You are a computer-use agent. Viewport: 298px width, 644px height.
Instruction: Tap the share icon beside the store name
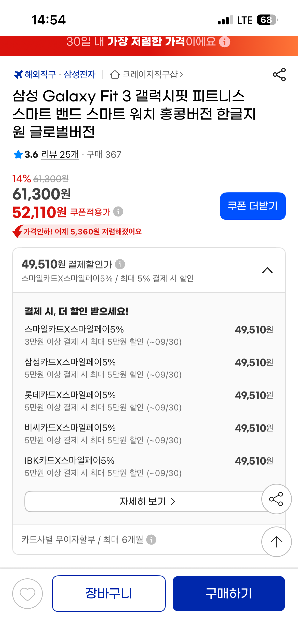tap(279, 75)
